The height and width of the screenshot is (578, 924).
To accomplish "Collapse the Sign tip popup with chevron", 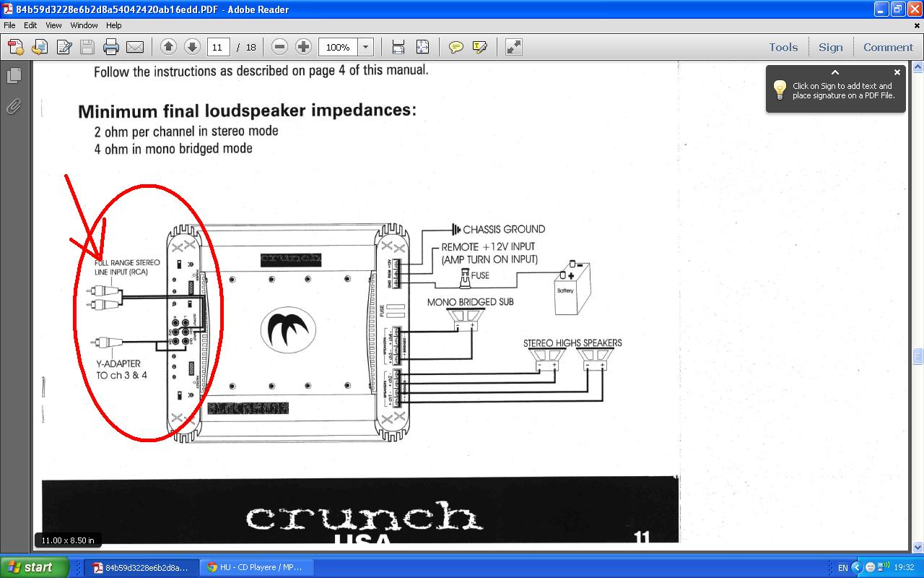I will (x=834, y=72).
